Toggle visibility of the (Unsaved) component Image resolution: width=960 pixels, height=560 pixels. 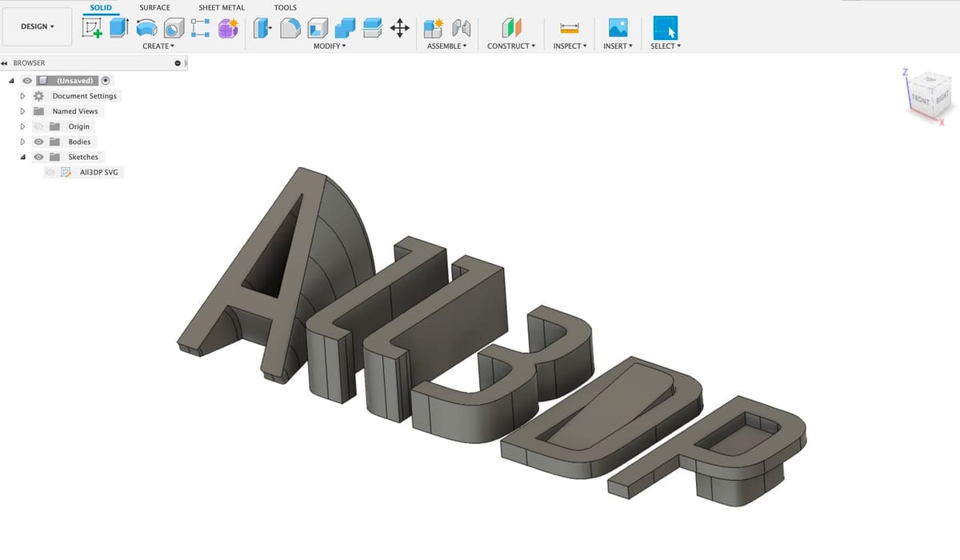(27, 81)
